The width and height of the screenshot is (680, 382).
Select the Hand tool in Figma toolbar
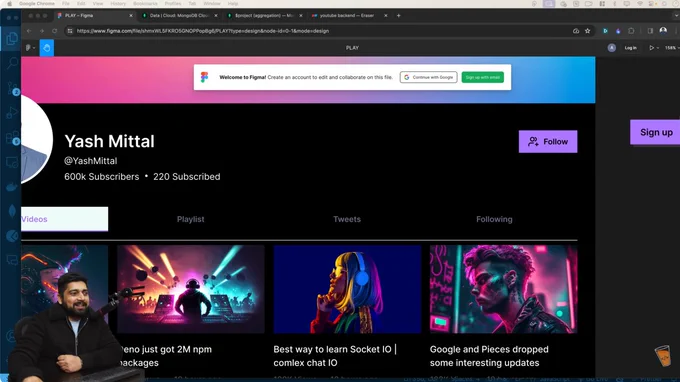[47, 48]
